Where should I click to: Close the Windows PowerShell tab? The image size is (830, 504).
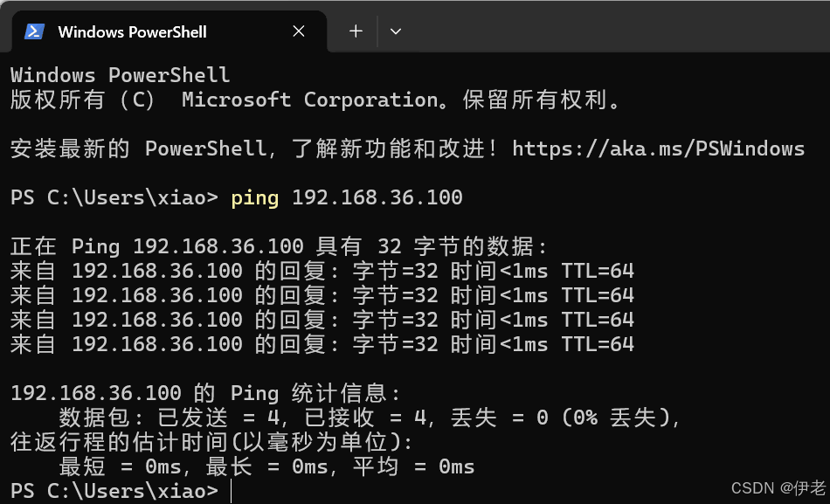(299, 31)
